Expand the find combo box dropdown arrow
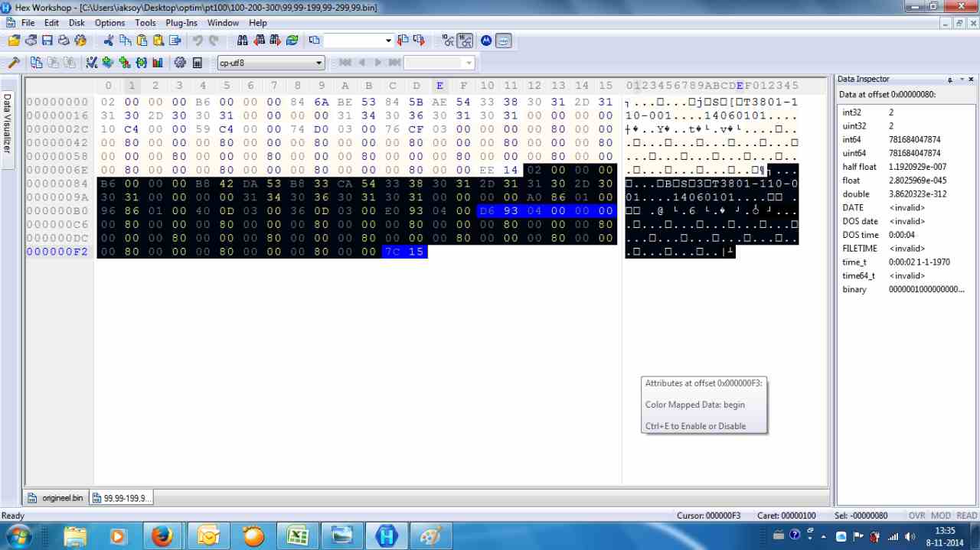Viewport: 980px width, 550px height. point(388,41)
